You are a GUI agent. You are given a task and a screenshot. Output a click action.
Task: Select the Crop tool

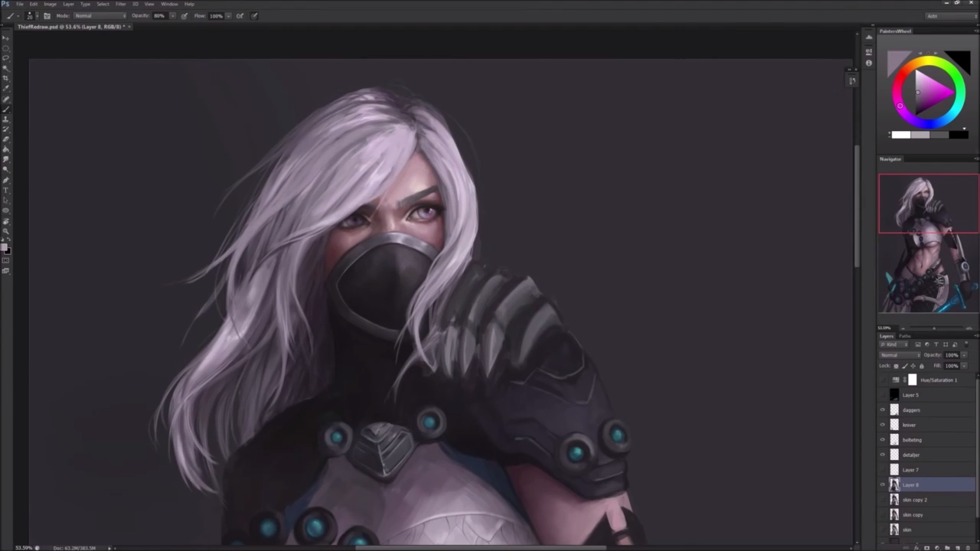coord(5,77)
